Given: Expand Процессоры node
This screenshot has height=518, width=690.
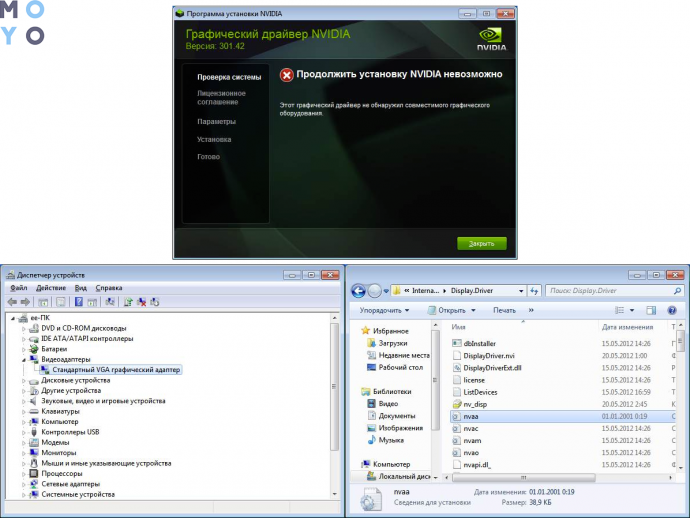Looking at the screenshot, I should [x=24, y=474].
